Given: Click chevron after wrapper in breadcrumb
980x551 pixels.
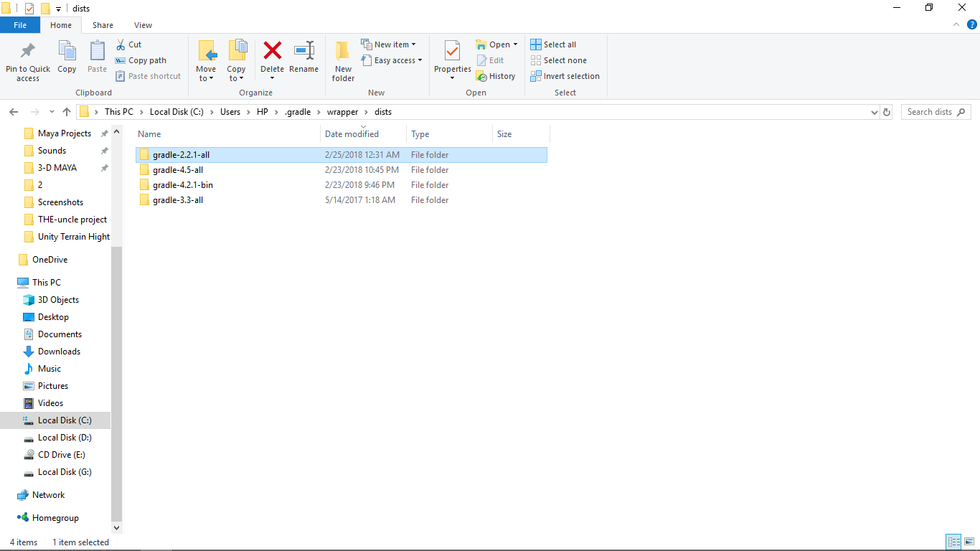Looking at the screenshot, I should pyautogui.click(x=366, y=112).
